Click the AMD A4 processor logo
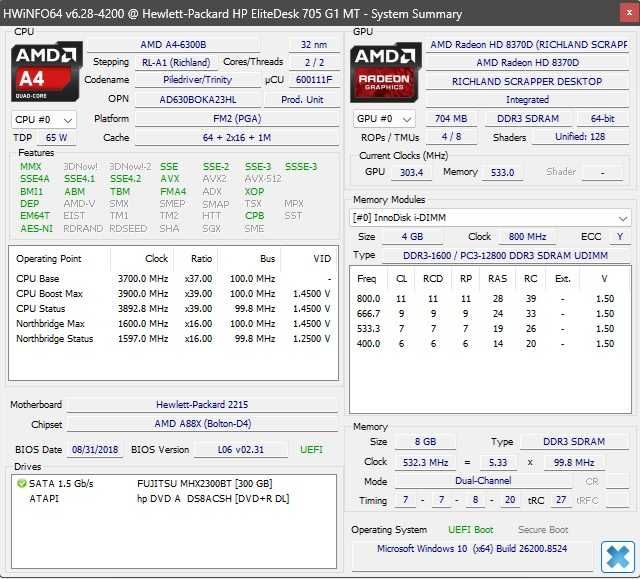 47,72
